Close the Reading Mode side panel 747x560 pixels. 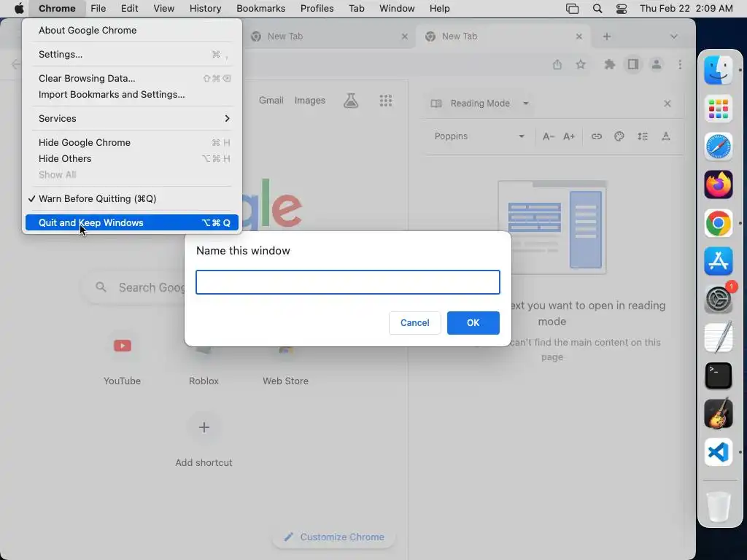point(667,104)
